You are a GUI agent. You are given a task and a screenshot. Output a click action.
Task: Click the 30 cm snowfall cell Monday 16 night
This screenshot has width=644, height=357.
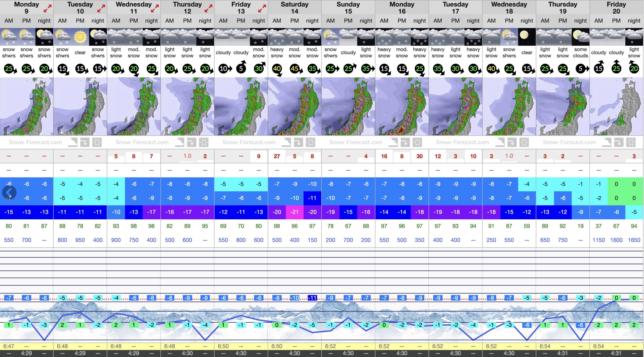click(419, 156)
